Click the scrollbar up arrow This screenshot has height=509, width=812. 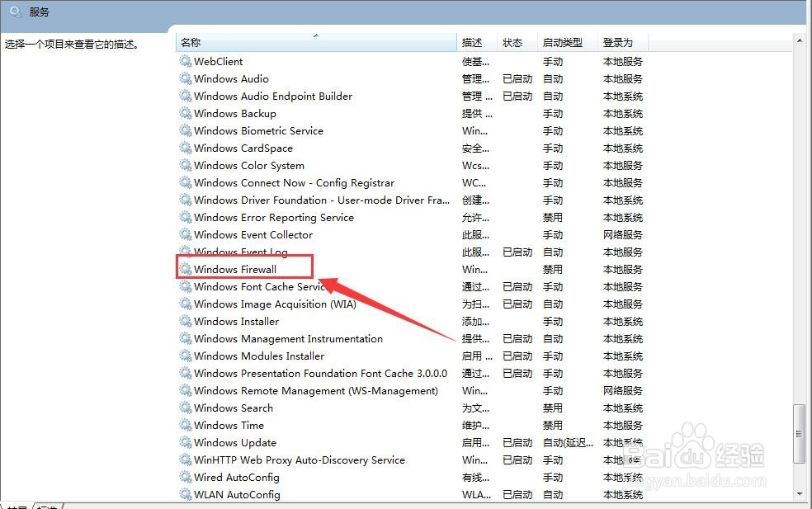pos(800,40)
